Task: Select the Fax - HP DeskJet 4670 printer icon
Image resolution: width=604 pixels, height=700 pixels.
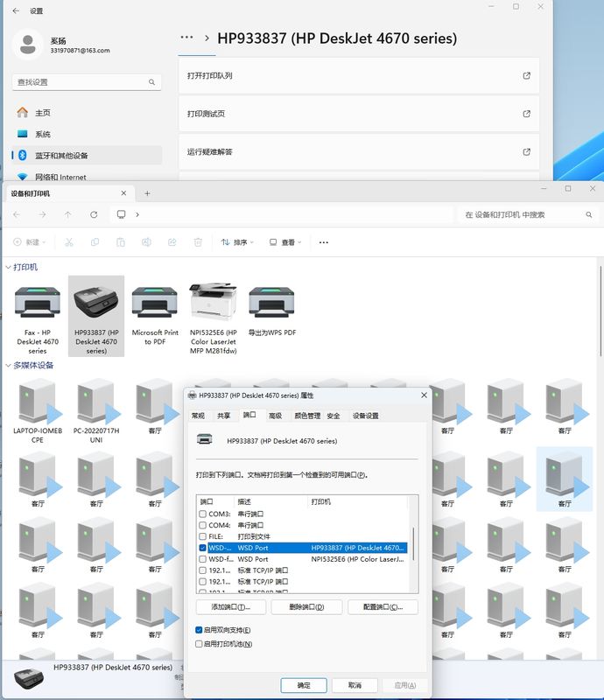Action: click(x=37, y=303)
